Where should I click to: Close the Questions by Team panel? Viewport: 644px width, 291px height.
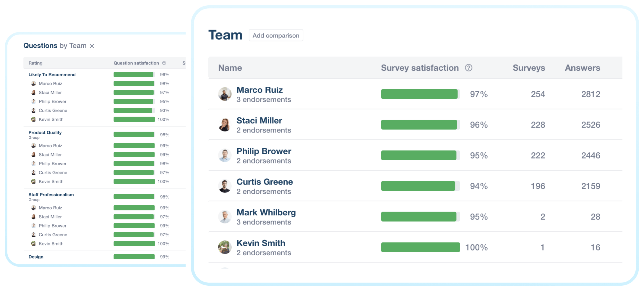click(92, 46)
